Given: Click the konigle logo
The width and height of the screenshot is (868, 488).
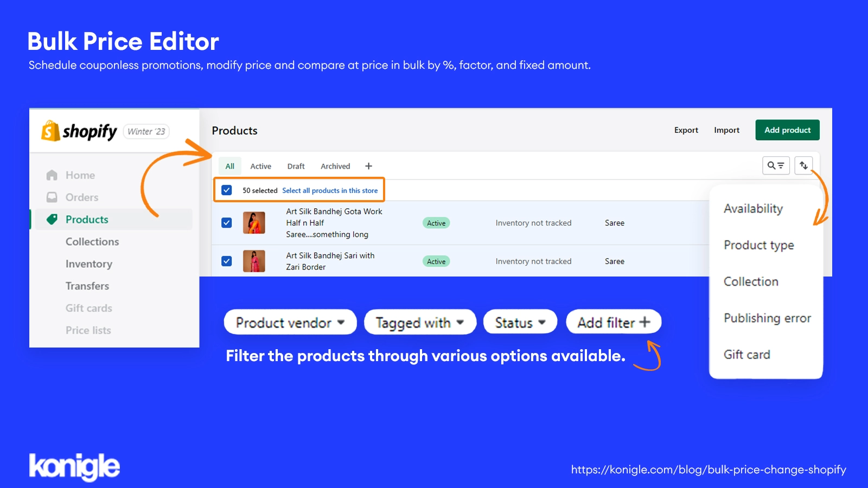Looking at the screenshot, I should (74, 467).
